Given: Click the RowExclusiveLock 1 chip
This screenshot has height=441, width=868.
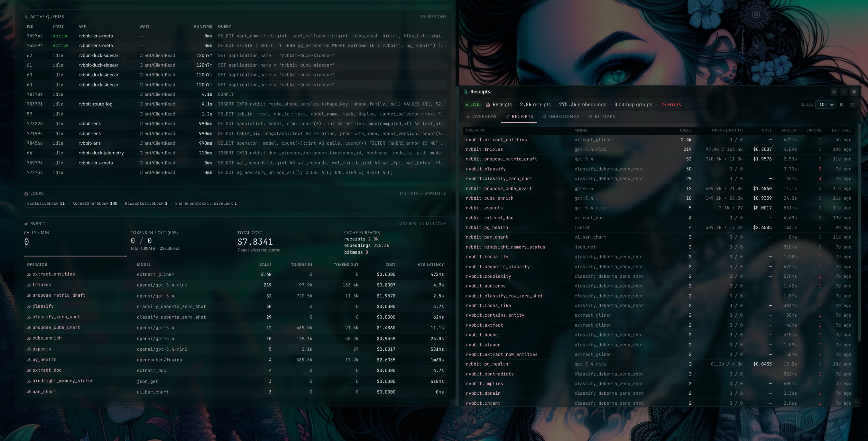Looking at the screenshot, I should (146, 204).
